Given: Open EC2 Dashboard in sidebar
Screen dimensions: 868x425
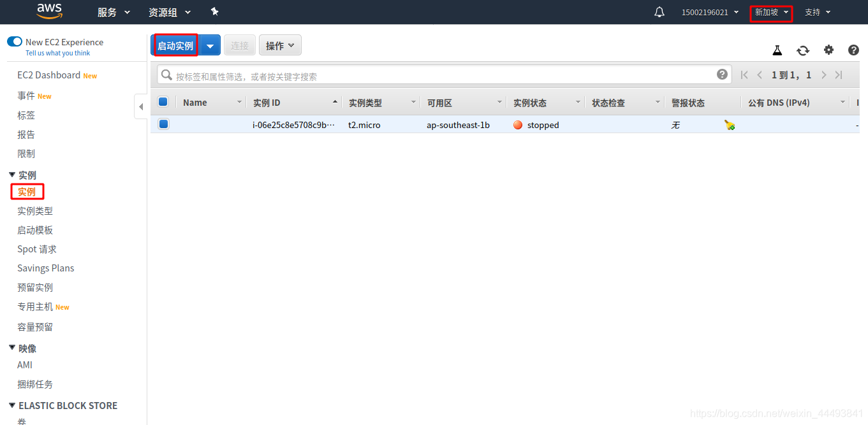Looking at the screenshot, I should [48, 75].
